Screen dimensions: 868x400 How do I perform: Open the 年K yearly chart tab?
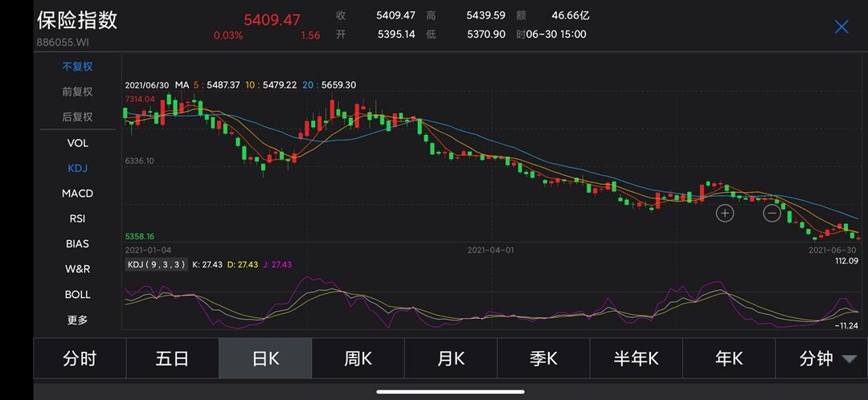point(728,358)
